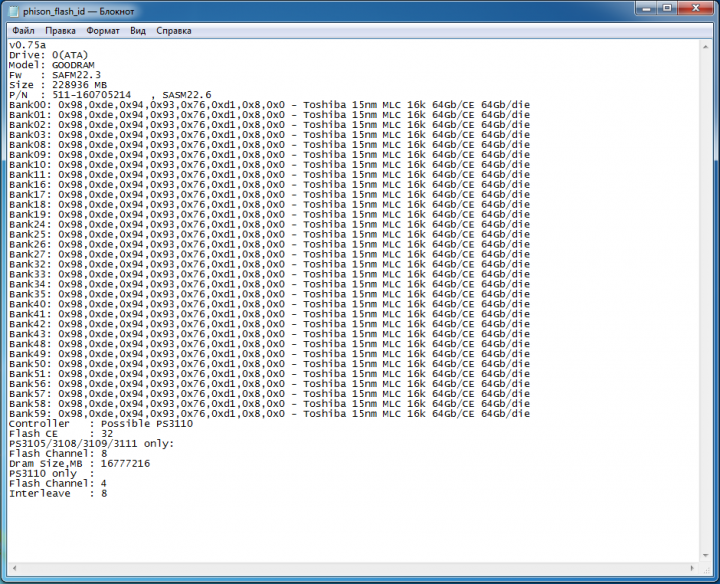
Task: Click the 'Bank57:' row label
Action: click(30, 393)
